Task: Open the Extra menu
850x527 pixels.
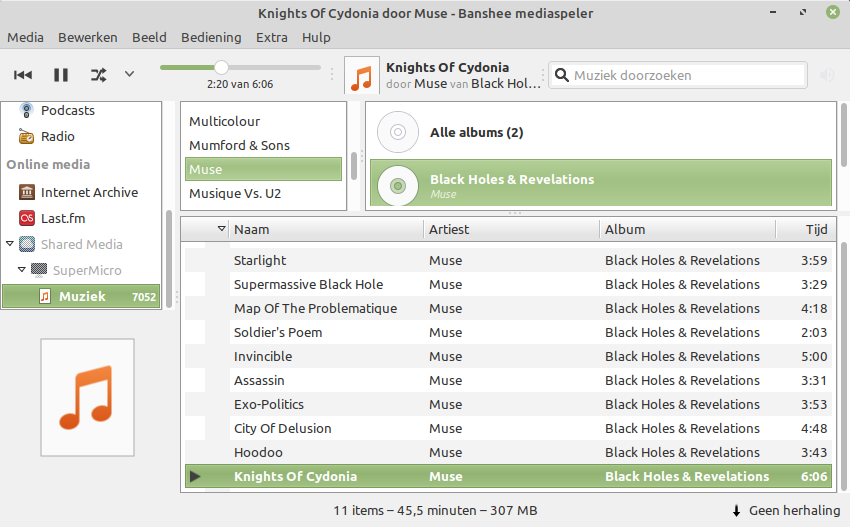Action: pyautogui.click(x=271, y=37)
